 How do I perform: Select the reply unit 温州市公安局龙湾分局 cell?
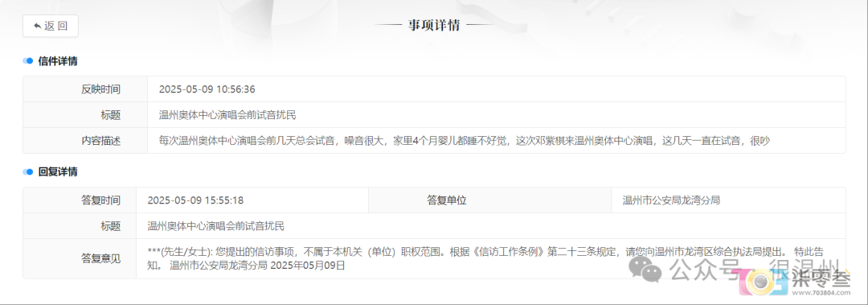point(728,200)
